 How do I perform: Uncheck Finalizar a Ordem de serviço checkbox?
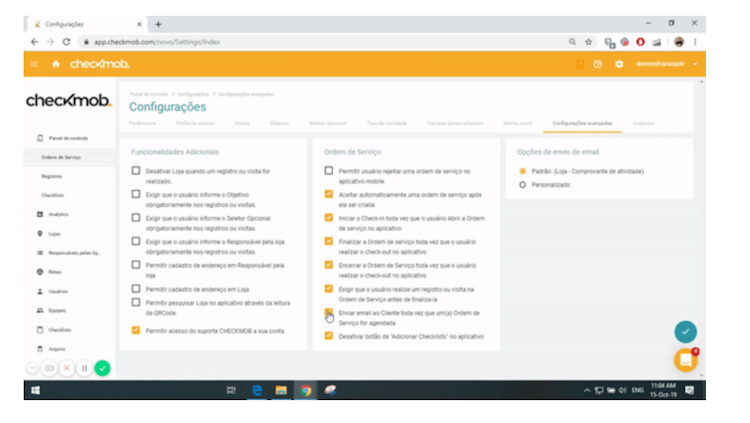coord(329,241)
